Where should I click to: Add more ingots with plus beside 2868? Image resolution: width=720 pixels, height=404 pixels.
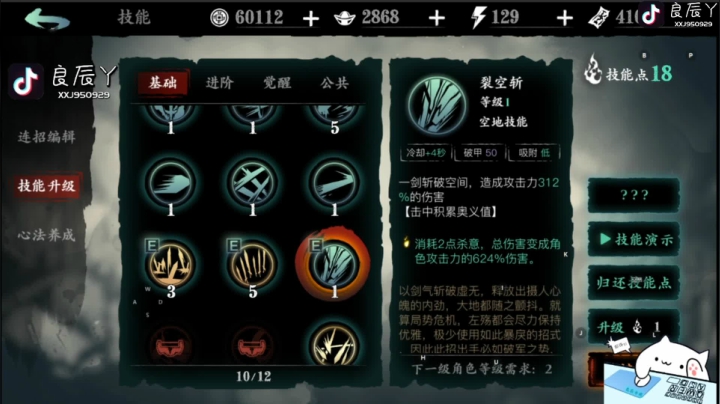coord(437,18)
